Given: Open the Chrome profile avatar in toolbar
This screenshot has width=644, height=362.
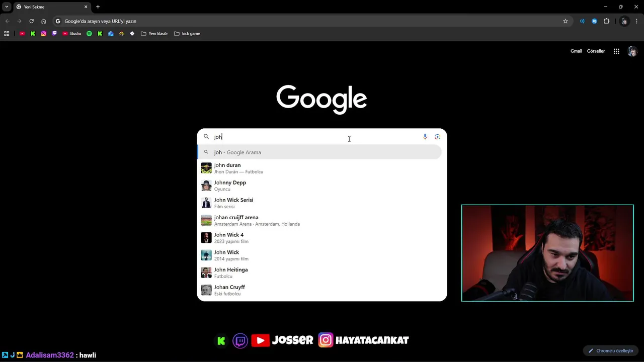Looking at the screenshot, I should click(624, 21).
